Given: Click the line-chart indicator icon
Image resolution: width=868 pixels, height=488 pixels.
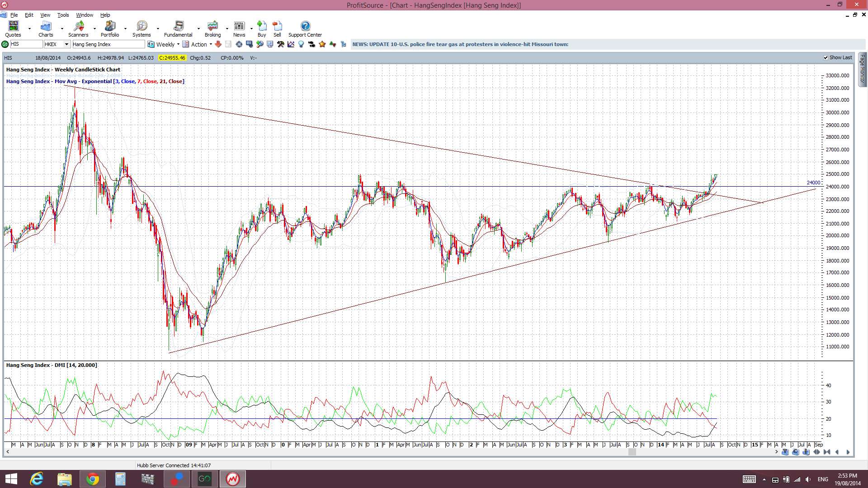Looking at the screenshot, I should click(x=291, y=44).
